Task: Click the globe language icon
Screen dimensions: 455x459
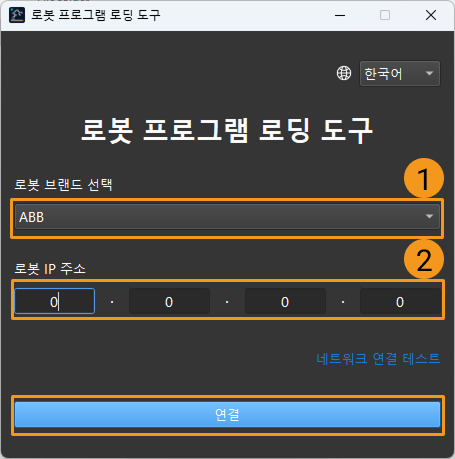Action: point(344,73)
